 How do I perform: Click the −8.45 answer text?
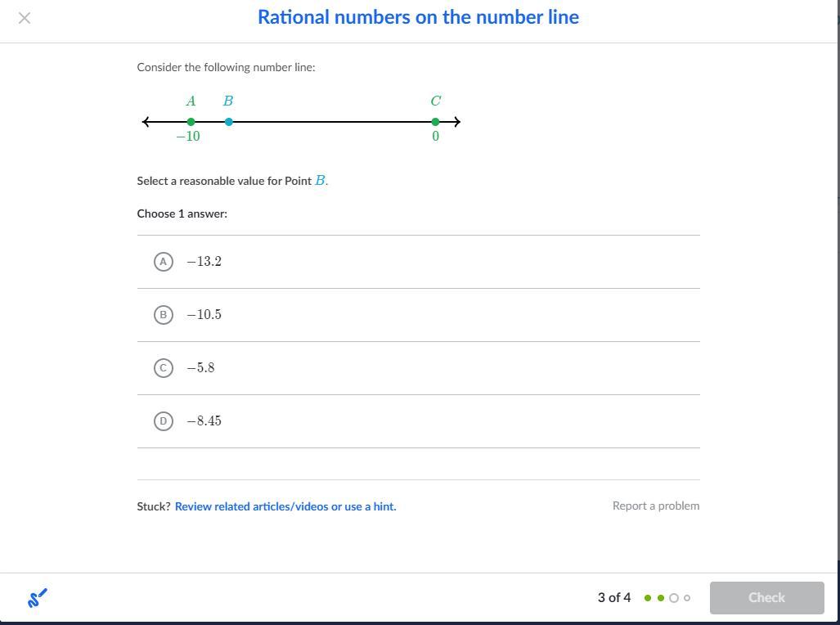pos(204,420)
